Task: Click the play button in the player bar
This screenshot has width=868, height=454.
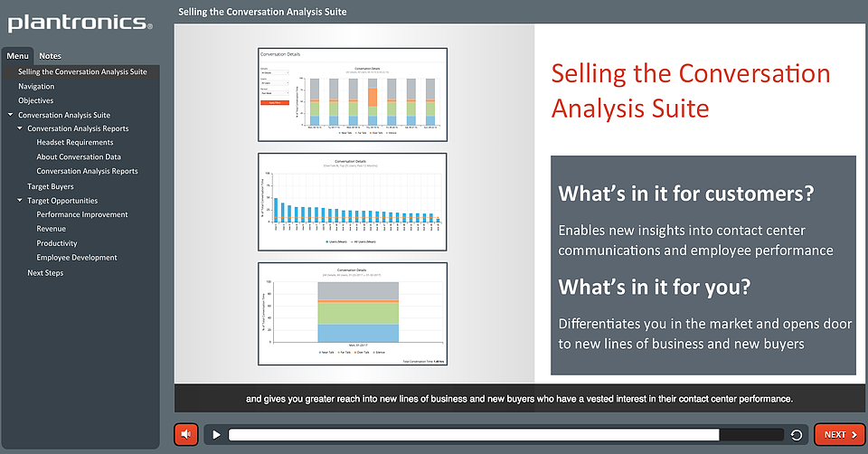Action: (x=216, y=435)
